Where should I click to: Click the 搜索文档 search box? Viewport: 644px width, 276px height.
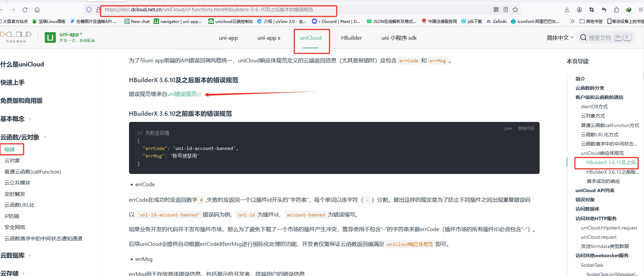606,37
